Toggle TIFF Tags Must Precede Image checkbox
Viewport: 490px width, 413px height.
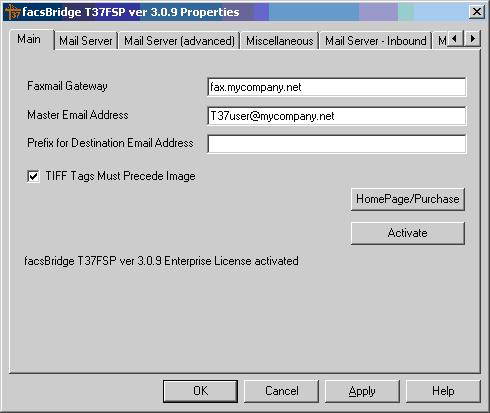point(33,176)
